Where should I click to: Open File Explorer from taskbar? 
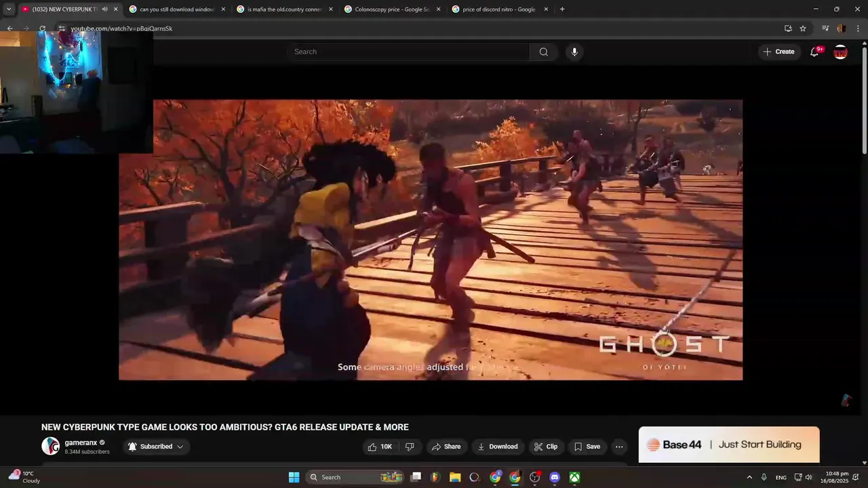click(x=455, y=477)
